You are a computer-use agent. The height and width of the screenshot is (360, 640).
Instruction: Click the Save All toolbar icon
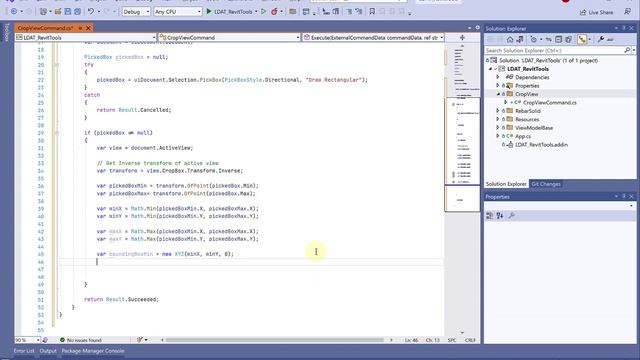pos(77,11)
